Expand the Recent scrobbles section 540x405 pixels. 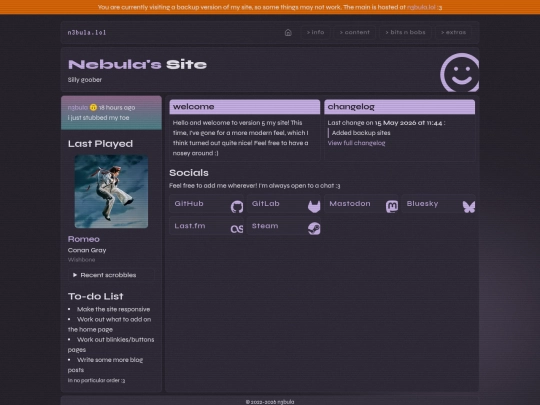pyautogui.click(x=111, y=275)
